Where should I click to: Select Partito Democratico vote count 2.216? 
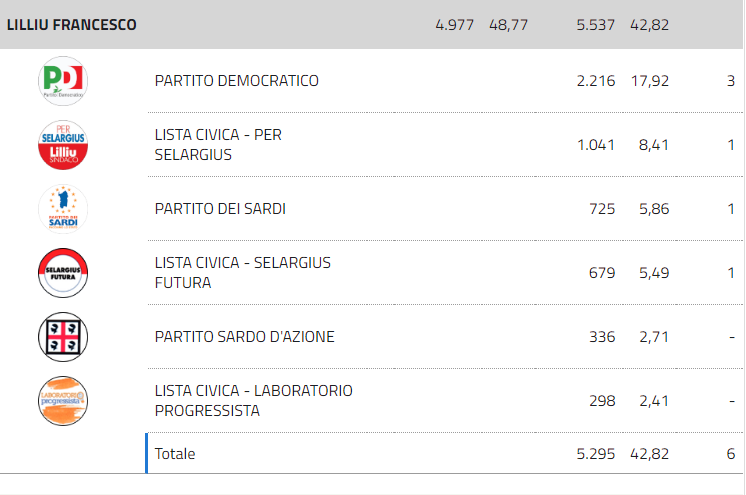tap(596, 81)
